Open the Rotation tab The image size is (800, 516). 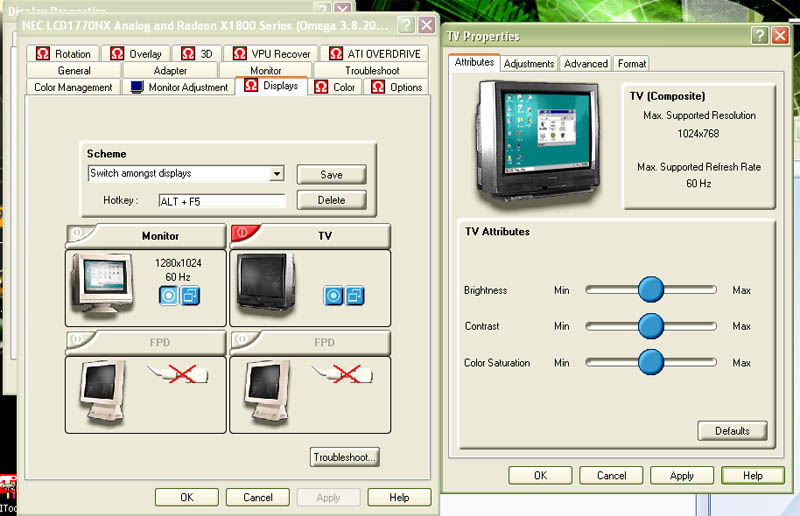63,54
